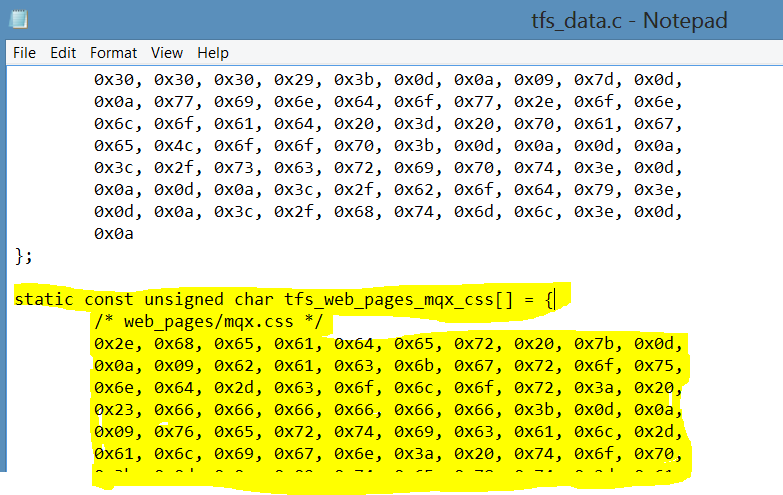Click the word unsigned in the declaration

(184, 300)
